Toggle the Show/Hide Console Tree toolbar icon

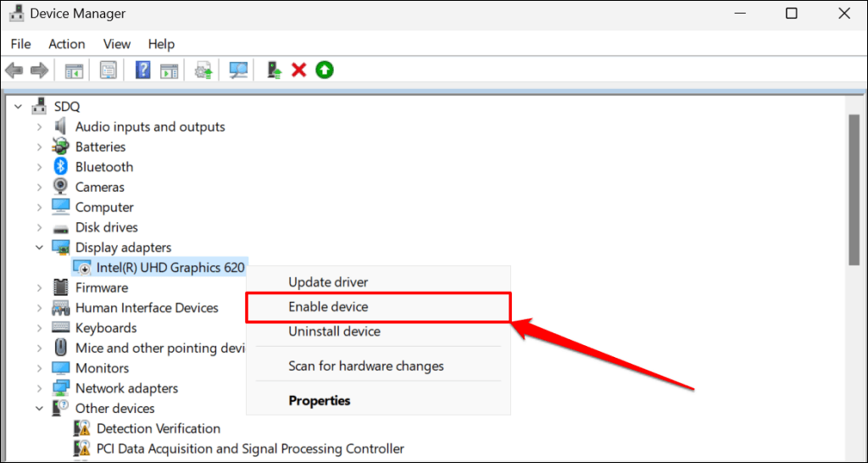[x=74, y=70]
